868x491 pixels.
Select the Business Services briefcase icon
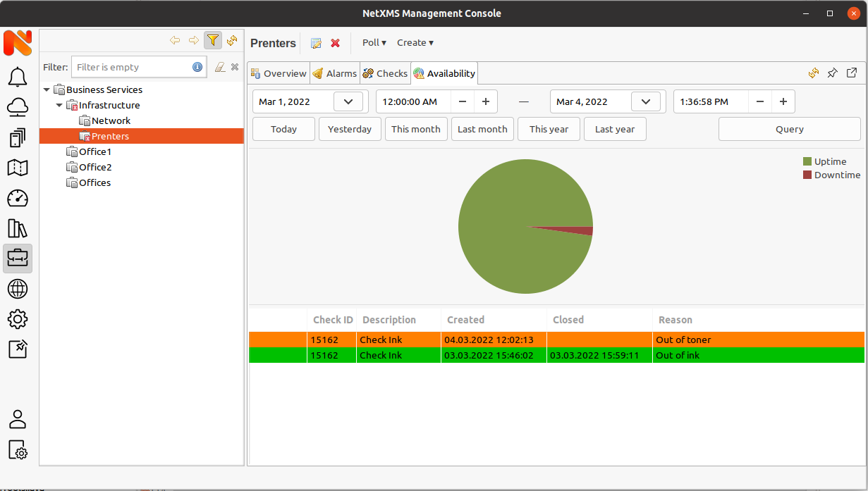point(18,259)
